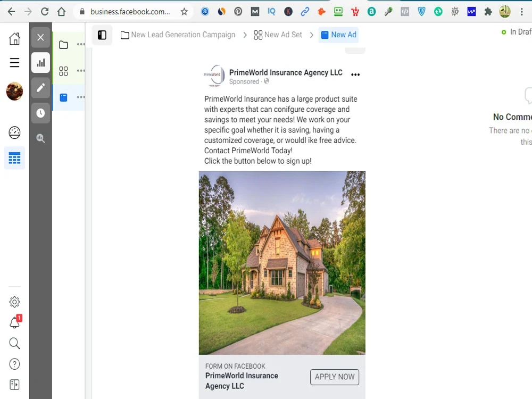Viewport: 532px width, 399px height.
Task: Open the blue link-chain extension icon
Action: 305,12
